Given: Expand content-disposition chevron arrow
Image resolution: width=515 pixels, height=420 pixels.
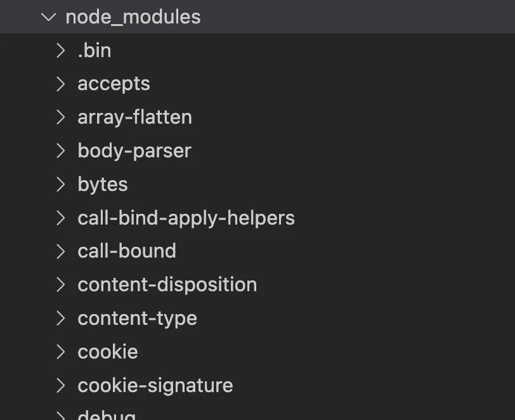Looking at the screenshot, I should click(x=60, y=285).
